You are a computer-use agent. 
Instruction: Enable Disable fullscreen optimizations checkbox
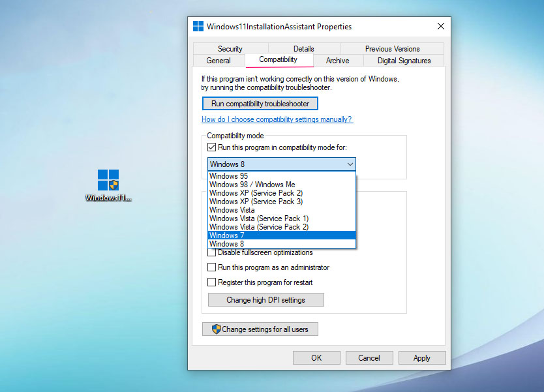pyautogui.click(x=211, y=252)
